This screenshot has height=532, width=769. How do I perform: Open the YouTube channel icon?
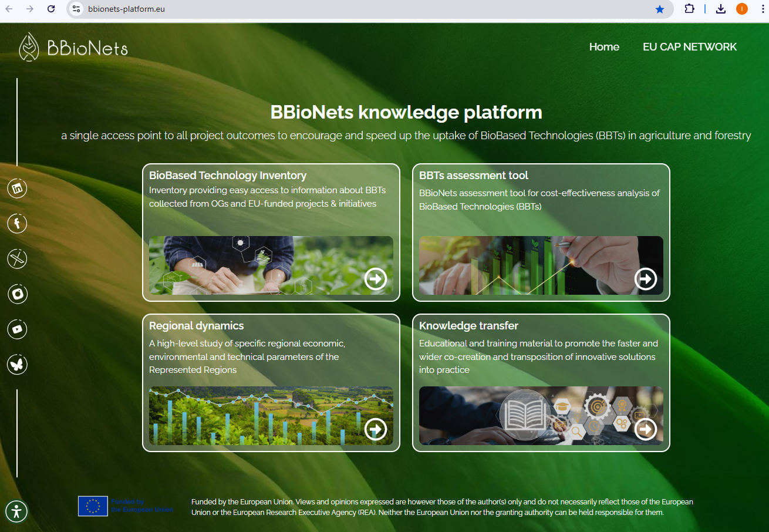[x=17, y=329]
